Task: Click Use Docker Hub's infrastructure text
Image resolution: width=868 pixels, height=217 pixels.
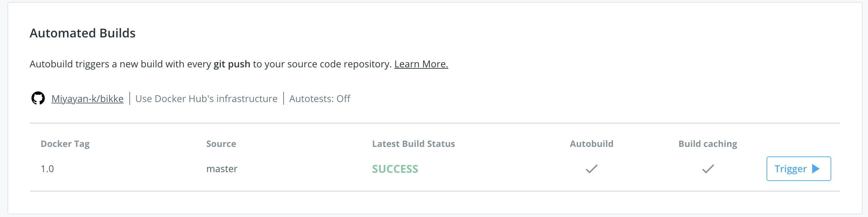Action: (x=206, y=99)
